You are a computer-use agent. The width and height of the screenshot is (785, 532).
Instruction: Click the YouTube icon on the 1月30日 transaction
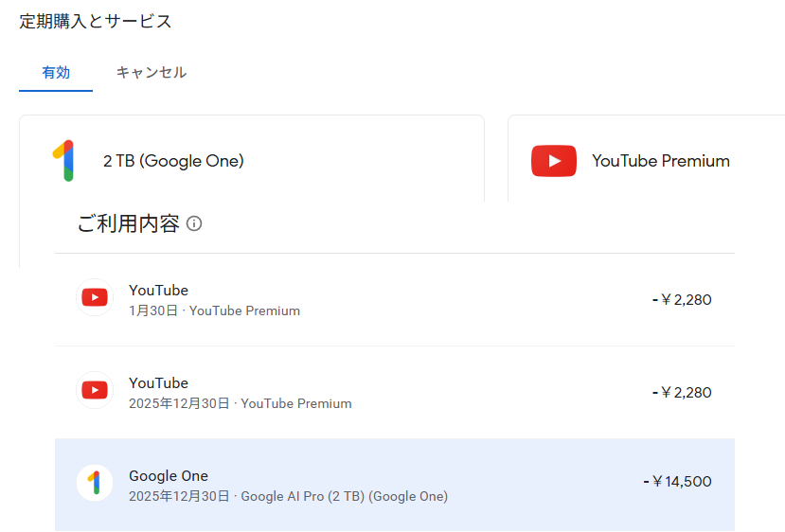95,298
